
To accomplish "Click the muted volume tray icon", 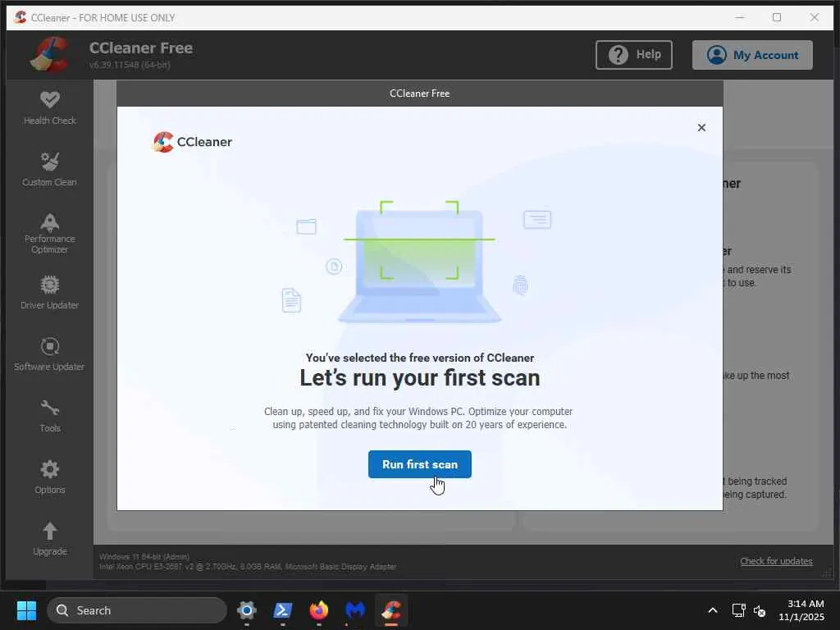I will click(759, 610).
